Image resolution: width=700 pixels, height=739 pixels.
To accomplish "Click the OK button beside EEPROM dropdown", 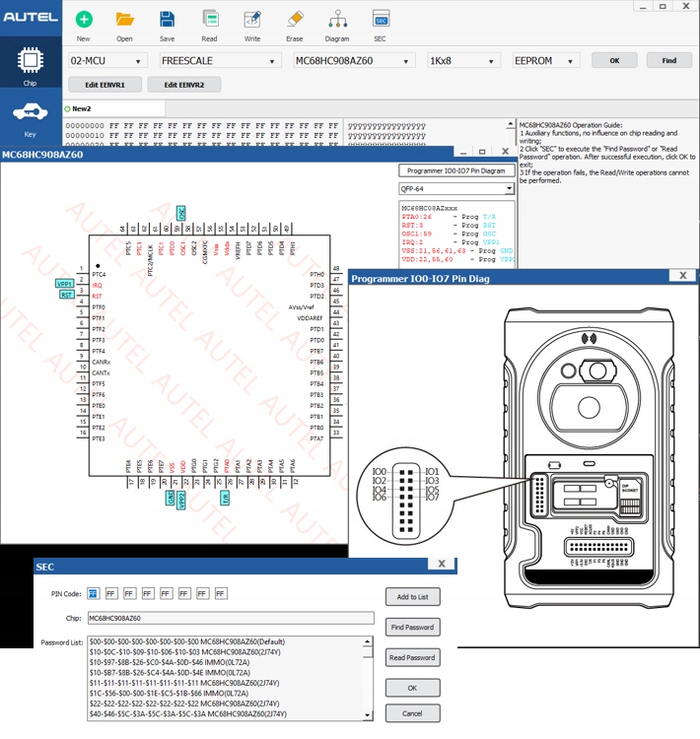I will pos(614,60).
